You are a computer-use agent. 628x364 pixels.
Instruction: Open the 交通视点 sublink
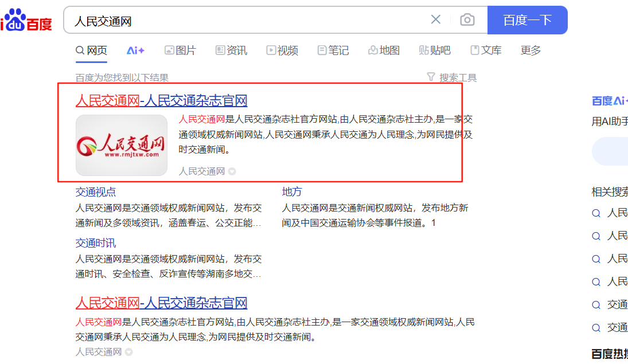point(96,192)
